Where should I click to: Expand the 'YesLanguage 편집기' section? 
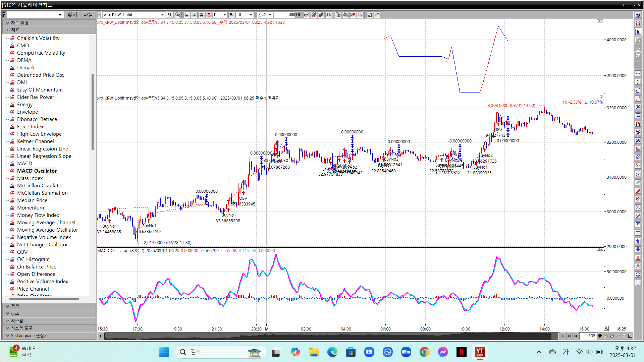(29, 336)
